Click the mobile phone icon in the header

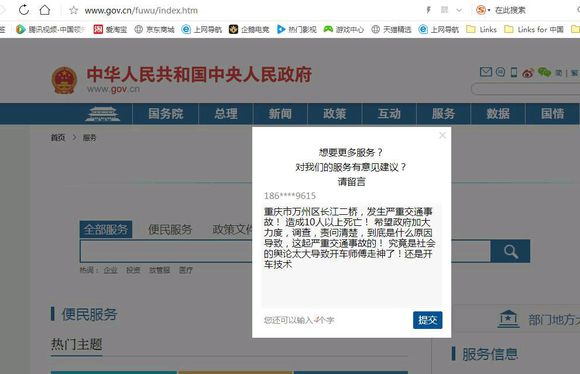514,72
